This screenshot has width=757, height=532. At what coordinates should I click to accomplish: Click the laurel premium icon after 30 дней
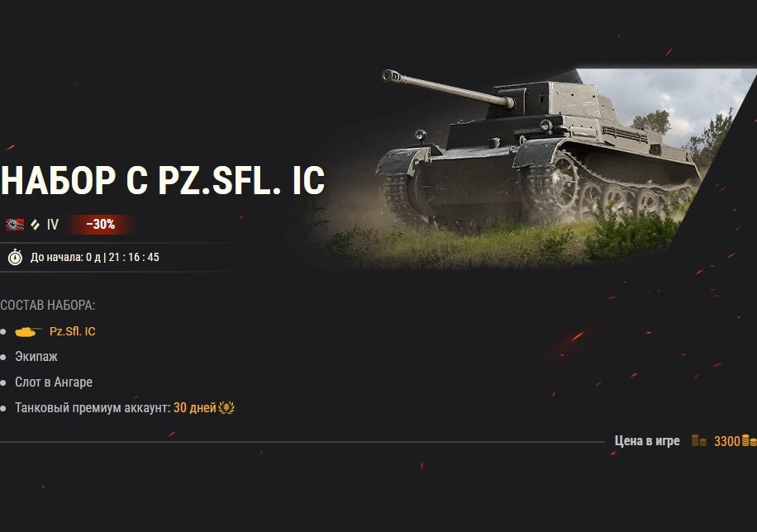(226, 407)
